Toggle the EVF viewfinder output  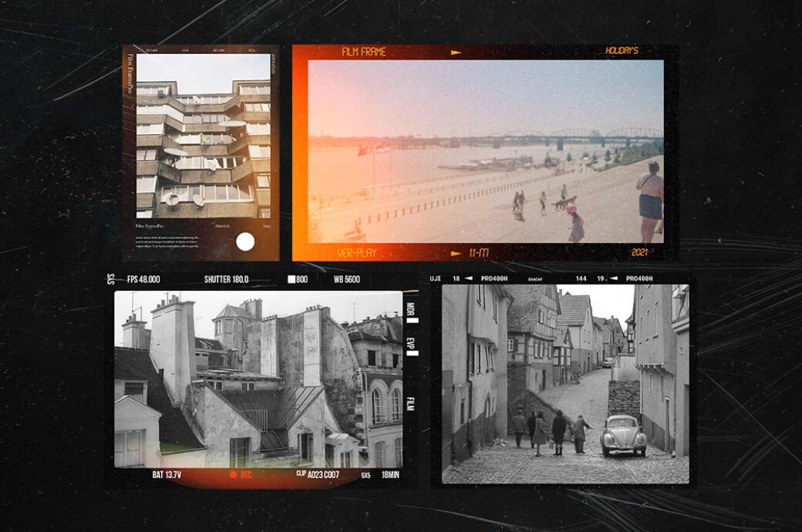click(409, 344)
